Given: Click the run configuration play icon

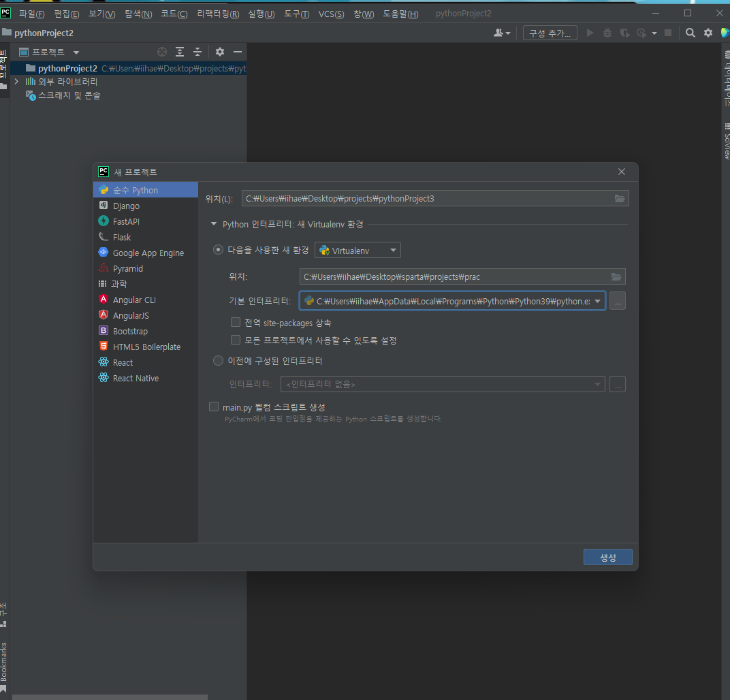Looking at the screenshot, I should pos(590,33).
